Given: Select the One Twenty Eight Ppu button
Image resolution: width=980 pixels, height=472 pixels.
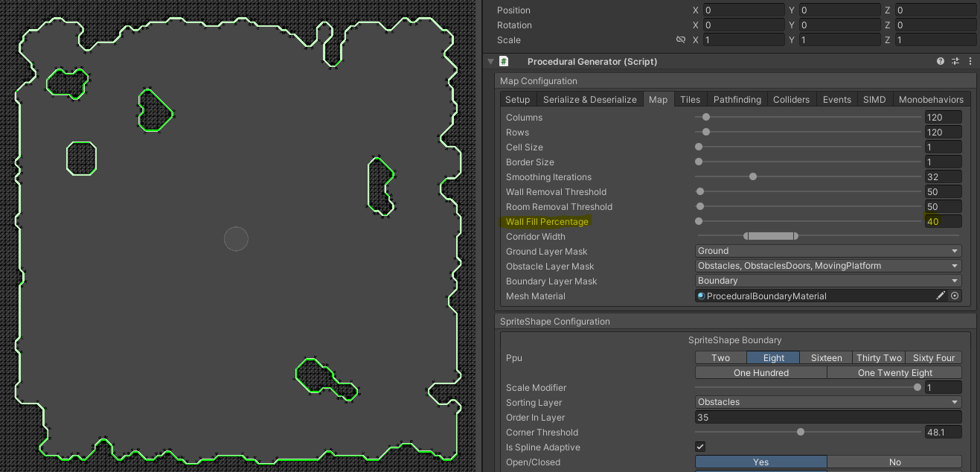Looking at the screenshot, I should tap(894, 372).
